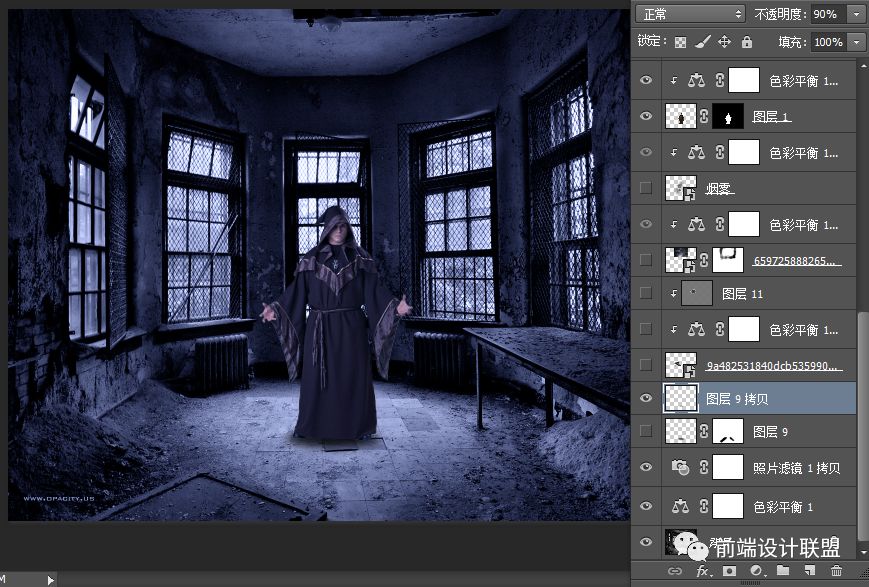Image resolution: width=869 pixels, height=587 pixels.
Task: Click the 不透明度 label
Action: 780,14
